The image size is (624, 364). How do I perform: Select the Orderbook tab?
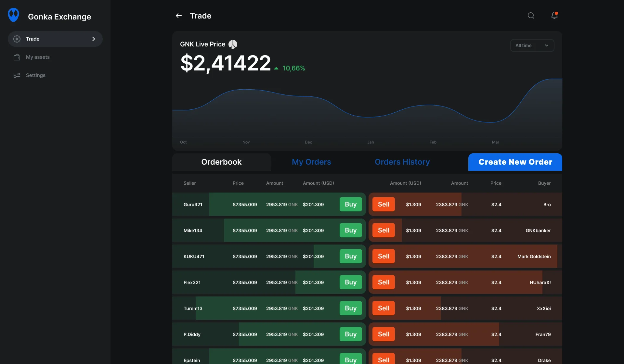click(221, 162)
